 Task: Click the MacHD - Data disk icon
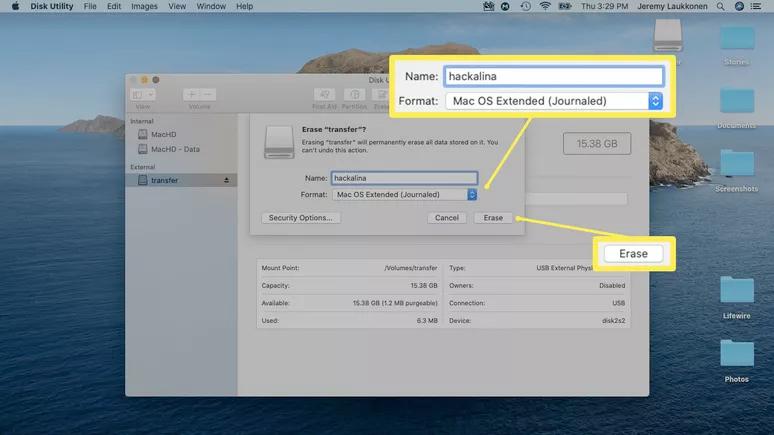[x=143, y=149]
